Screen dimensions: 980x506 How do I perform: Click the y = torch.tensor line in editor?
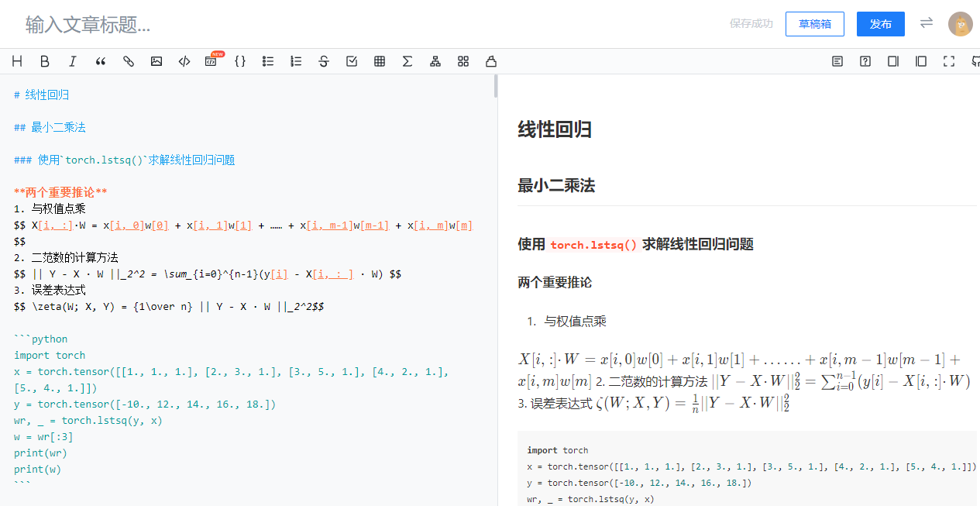click(145, 404)
